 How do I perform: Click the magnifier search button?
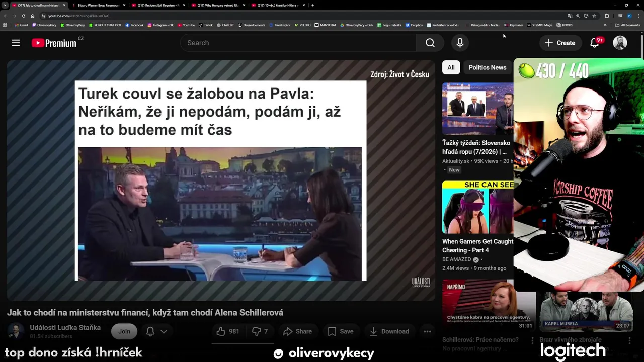pos(430,43)
